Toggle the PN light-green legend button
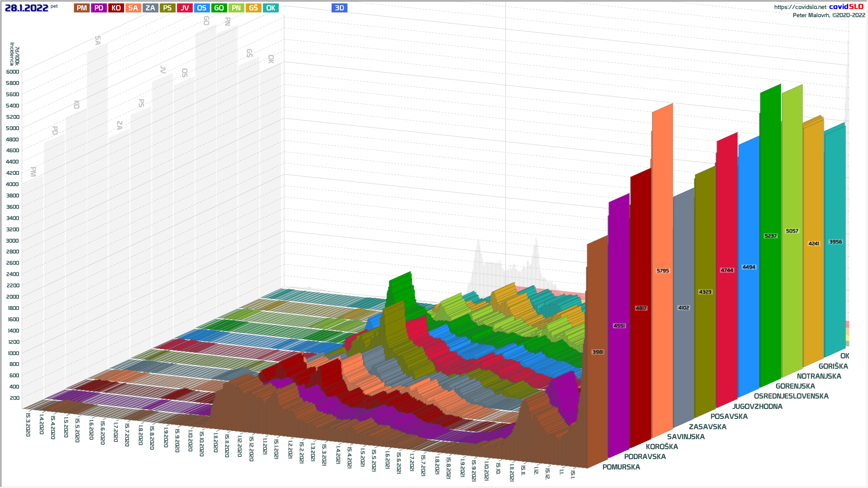Image resolution: width=868 pixels, height=488 pixels. 236,8
